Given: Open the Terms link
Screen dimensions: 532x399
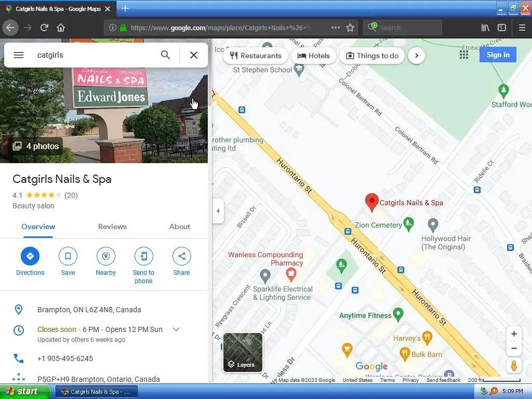Looking at the screenshot, I should pos(387,380).
